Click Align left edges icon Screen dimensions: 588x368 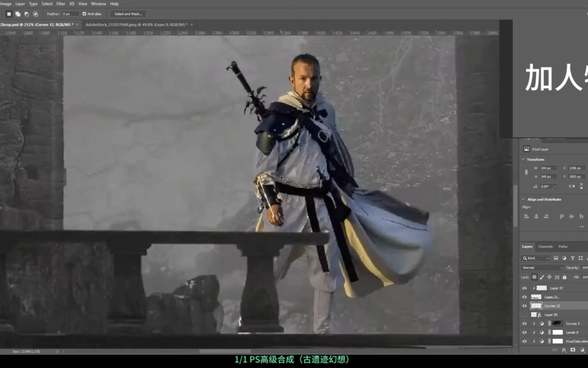click(526, 216)
